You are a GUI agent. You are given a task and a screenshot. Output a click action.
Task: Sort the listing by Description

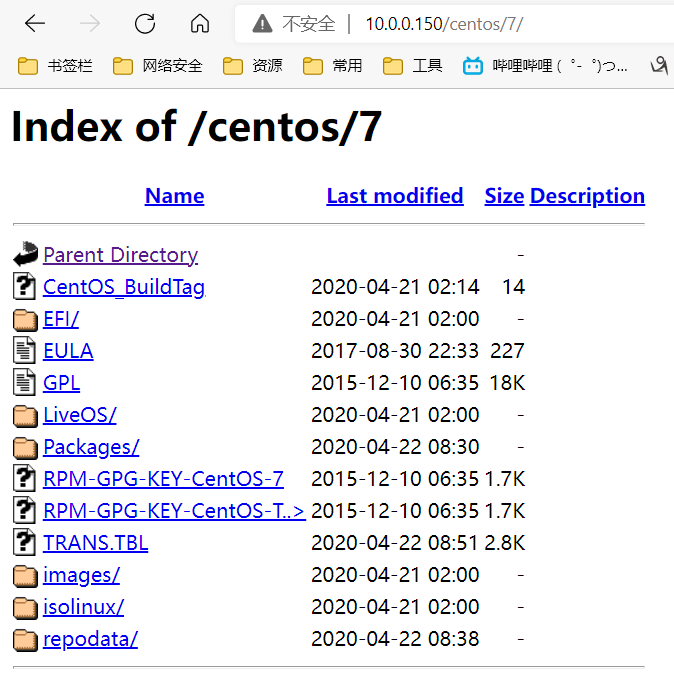pyautogui.click(x=587, y=196)
